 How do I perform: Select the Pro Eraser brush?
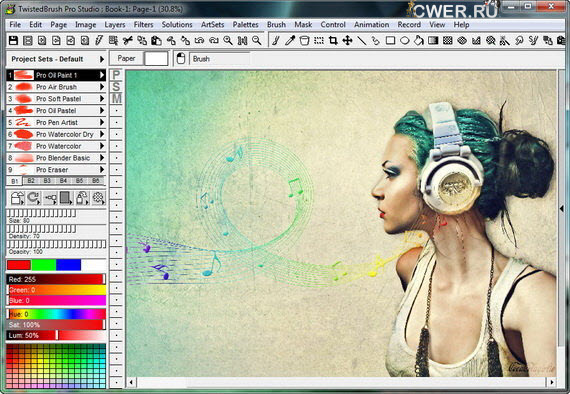(56, 170)
